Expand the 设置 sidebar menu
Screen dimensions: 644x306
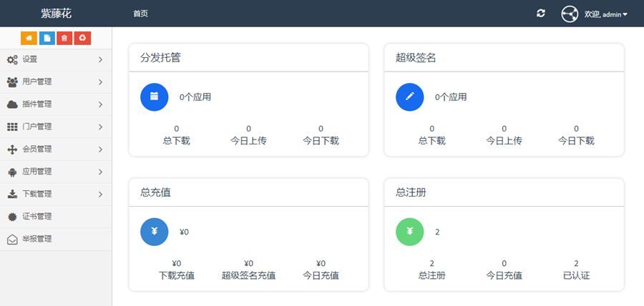55,59
